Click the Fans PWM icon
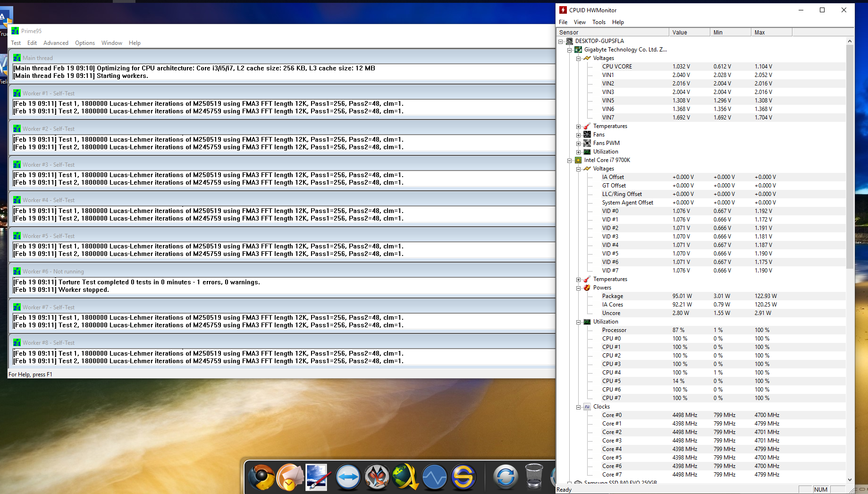 [587, 143]
